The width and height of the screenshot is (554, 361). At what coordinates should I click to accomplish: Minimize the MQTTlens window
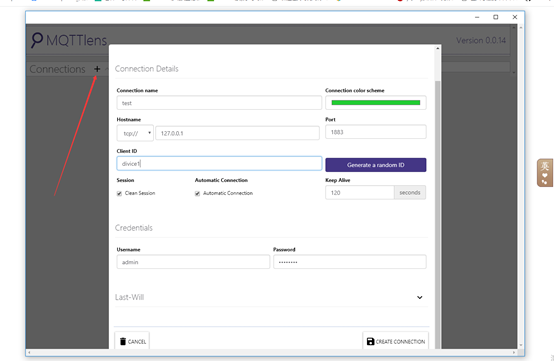point(477,17)
